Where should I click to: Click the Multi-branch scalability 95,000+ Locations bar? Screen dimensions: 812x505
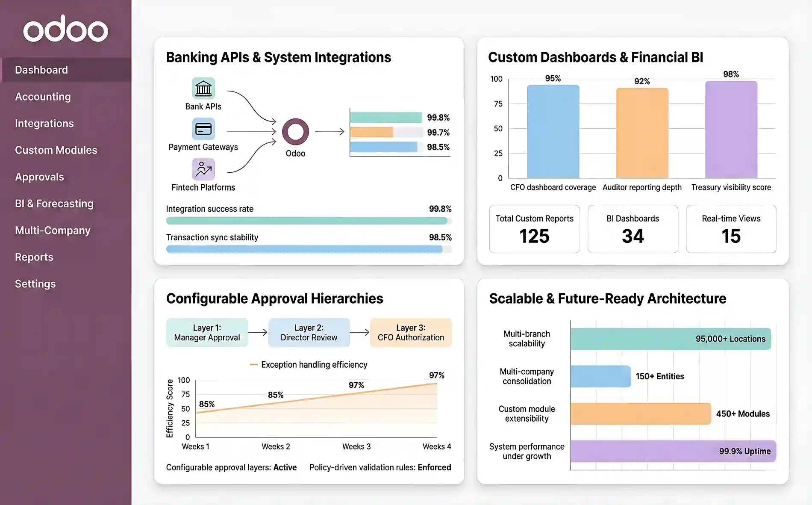point(671,339)
